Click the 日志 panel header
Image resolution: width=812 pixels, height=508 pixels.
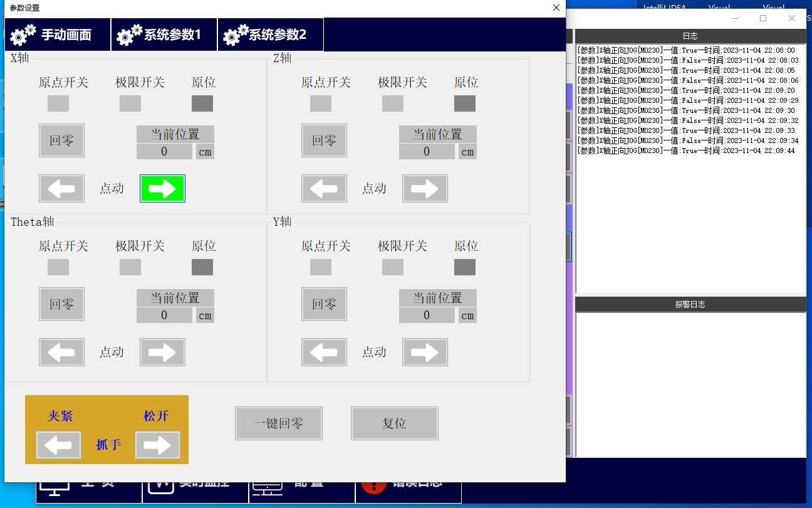click(x=690, y=36)
